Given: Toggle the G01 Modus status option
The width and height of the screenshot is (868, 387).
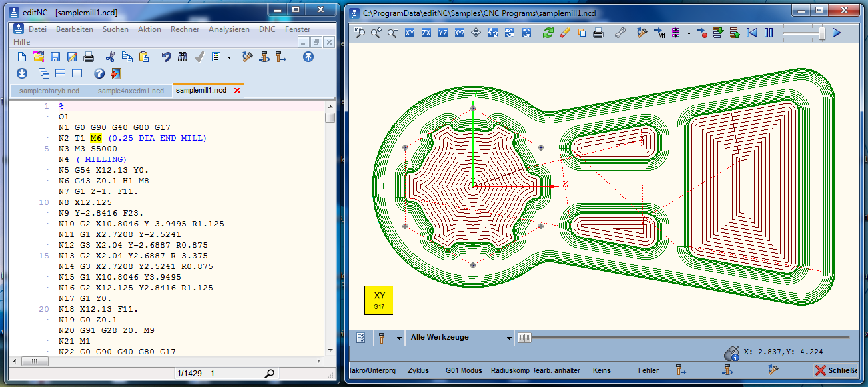Looking at the screenshot, I should point(463,370).
